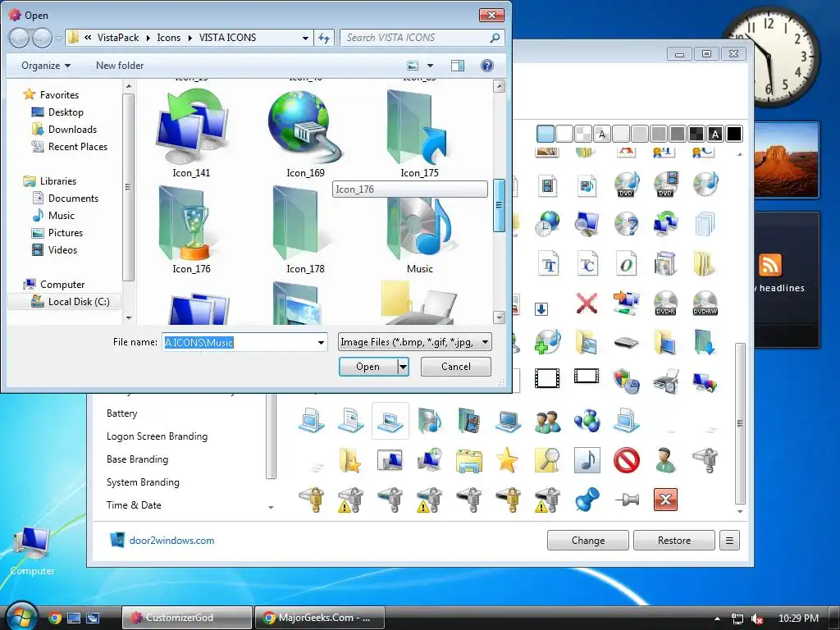Open the System Branding category
Screen dimensions: 840x630
[143, 482]
